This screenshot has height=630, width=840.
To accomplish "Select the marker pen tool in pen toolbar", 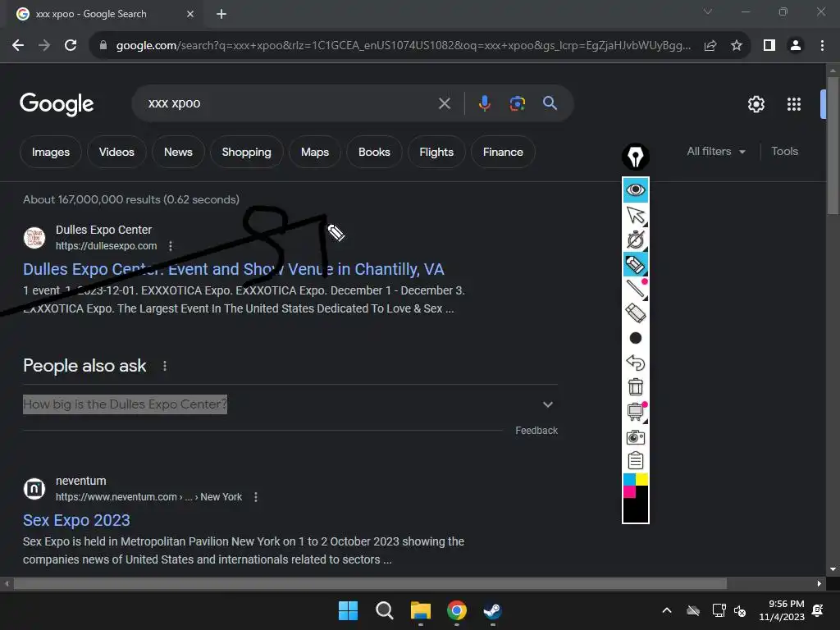I will (x=636, y=264).
